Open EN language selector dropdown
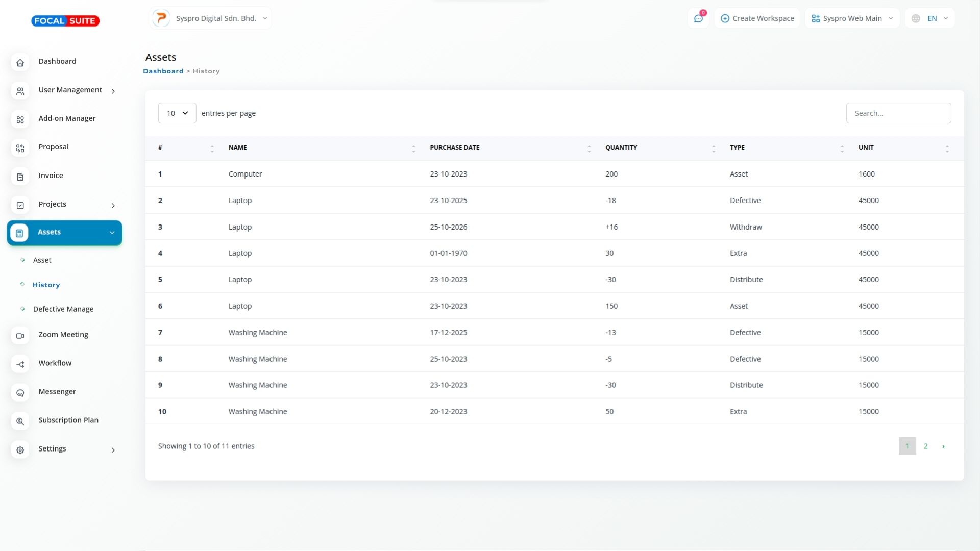This screenshot has width=980, height=551. click(x=930, y=18)
